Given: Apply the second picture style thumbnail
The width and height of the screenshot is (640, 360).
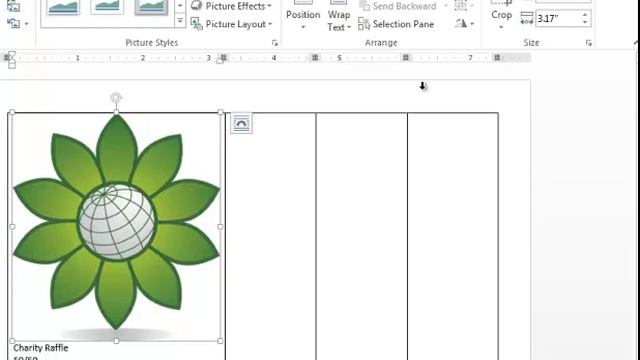Looking at the screenshot, I should tap(107, 7).
